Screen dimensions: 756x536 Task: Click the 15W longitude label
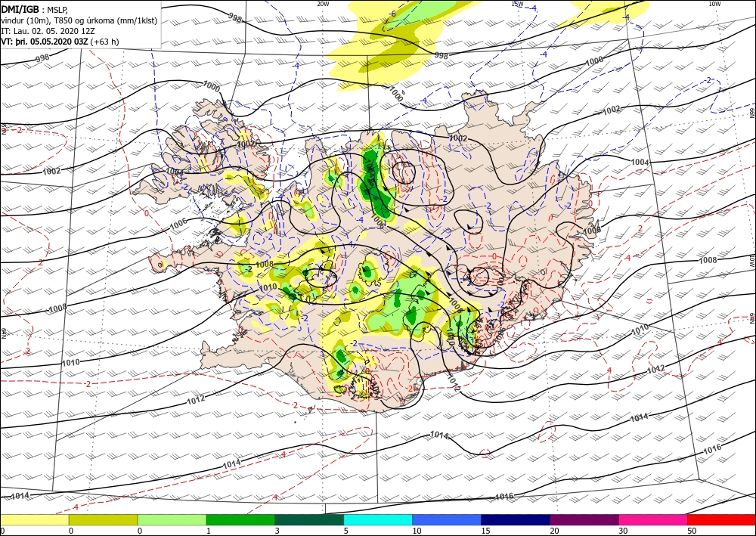[x=517, y=4]
